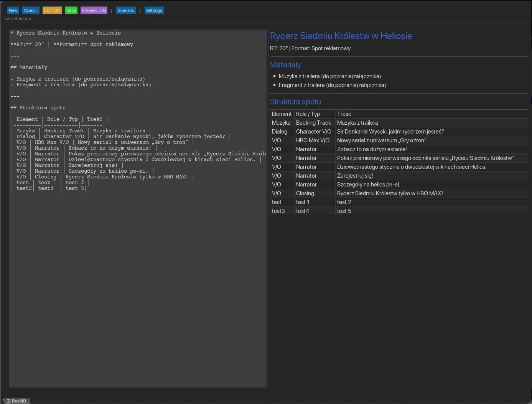
Task: Click the 'HBO Max V/O' table cell
Action: (315, 140)
